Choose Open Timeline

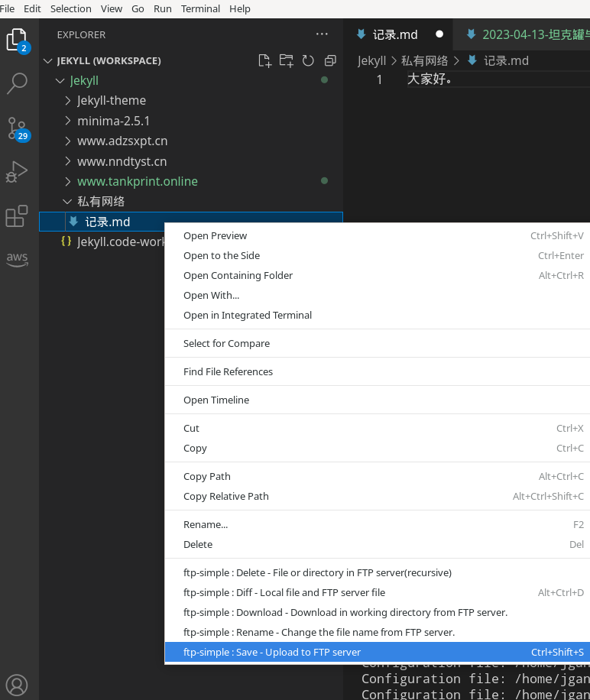click(377, 400)
